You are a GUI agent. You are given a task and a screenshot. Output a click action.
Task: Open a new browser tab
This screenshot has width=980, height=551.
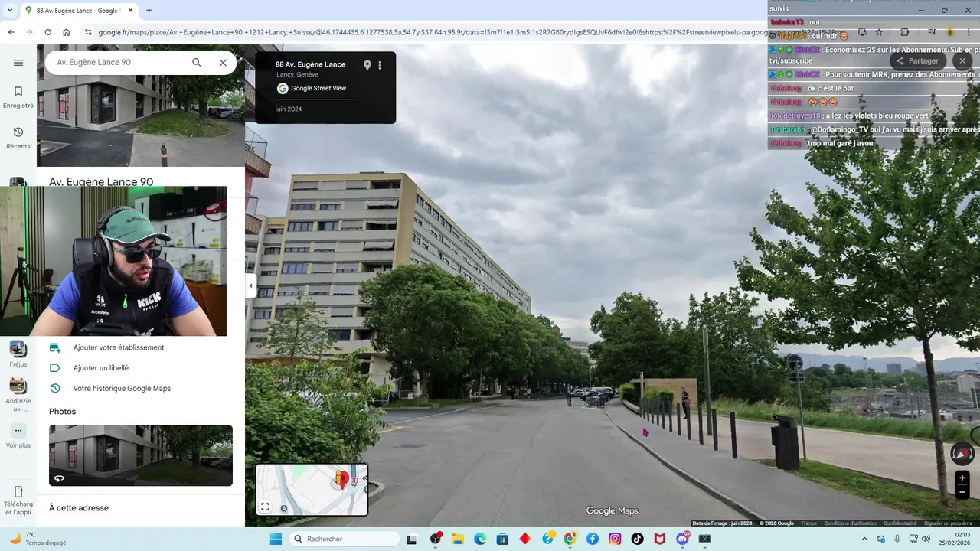[149, 11]
